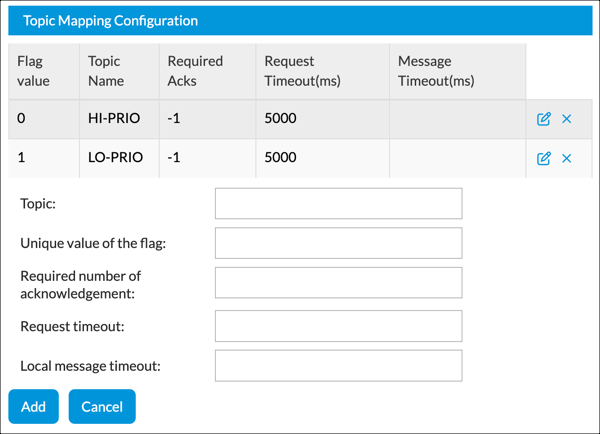
Task: Select the Flag value column header
Action: (44, 71)
